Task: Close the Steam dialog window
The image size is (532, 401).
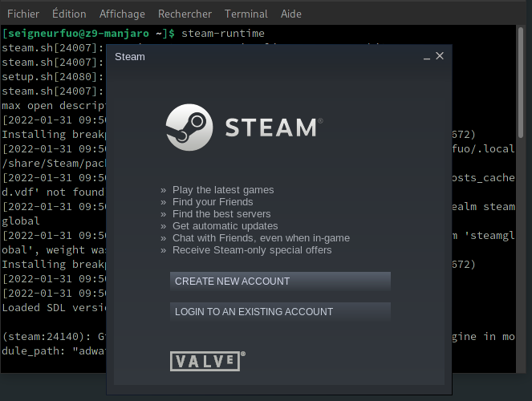Action: [440, 56]
